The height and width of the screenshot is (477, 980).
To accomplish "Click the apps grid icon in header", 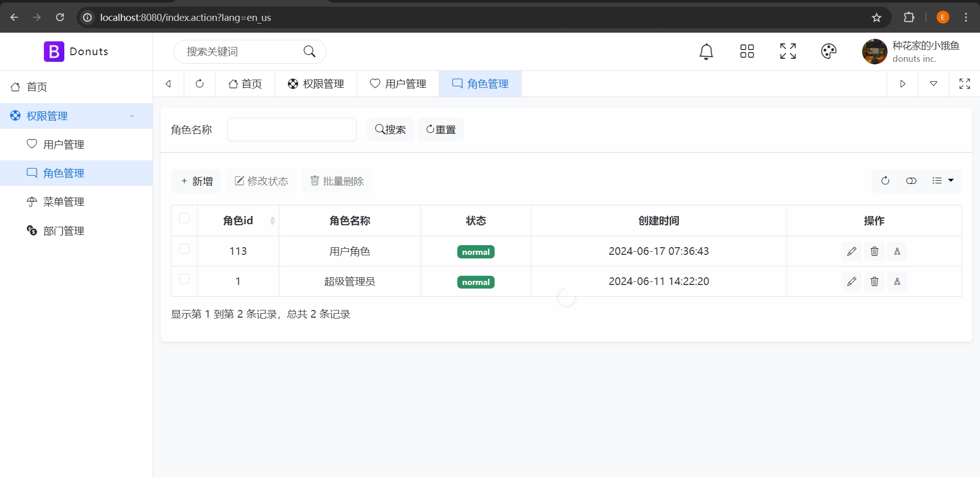I will 747,52.
